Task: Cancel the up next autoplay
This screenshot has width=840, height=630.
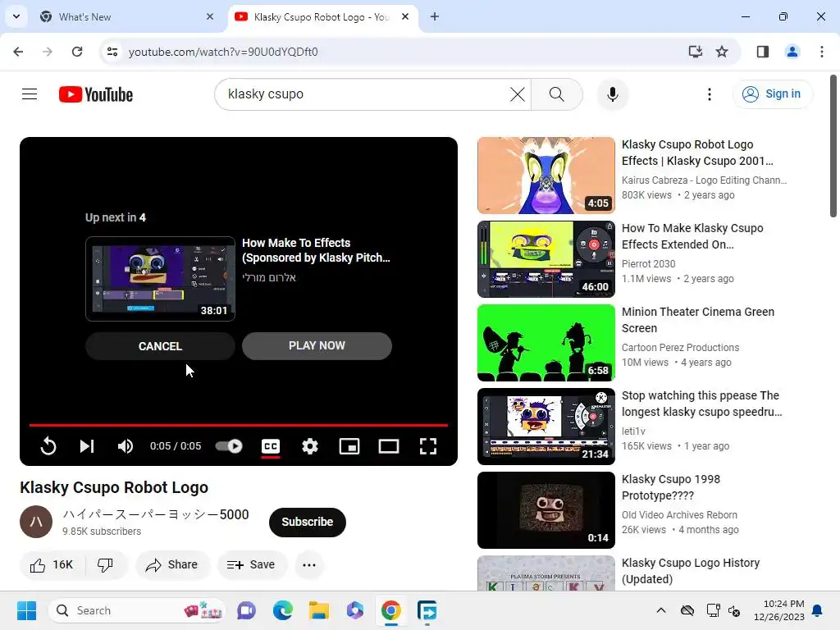Action: pos(160,346)
